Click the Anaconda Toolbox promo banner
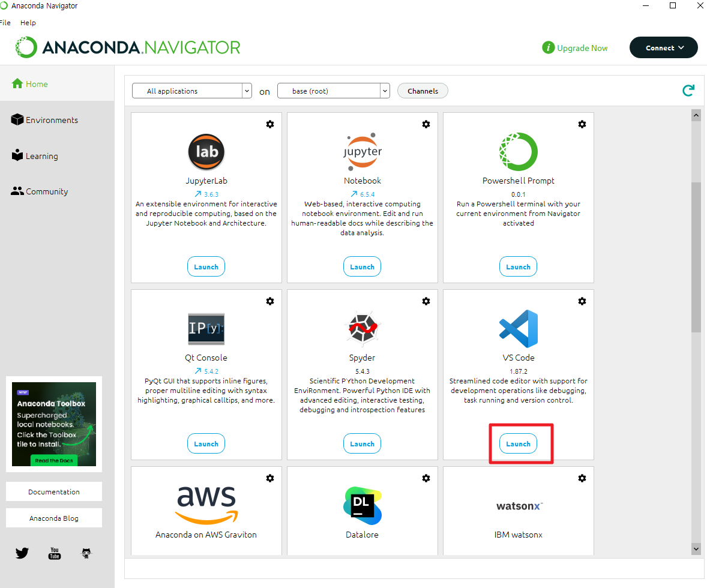 coord(54,424)
